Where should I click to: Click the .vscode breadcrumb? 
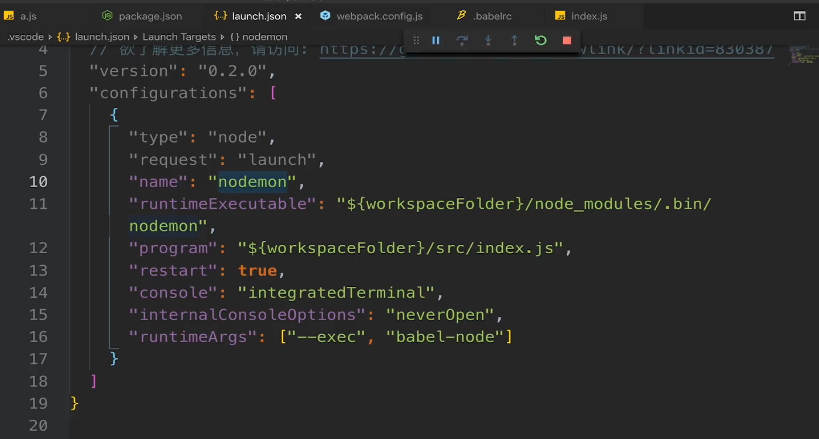tap(26, 37)
